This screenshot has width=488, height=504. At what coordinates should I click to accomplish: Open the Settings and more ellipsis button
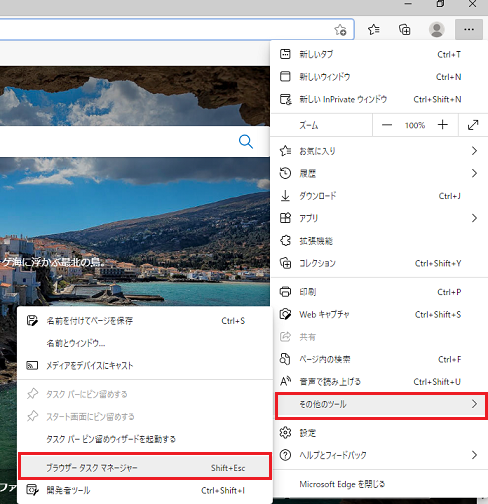click(469, 30)
